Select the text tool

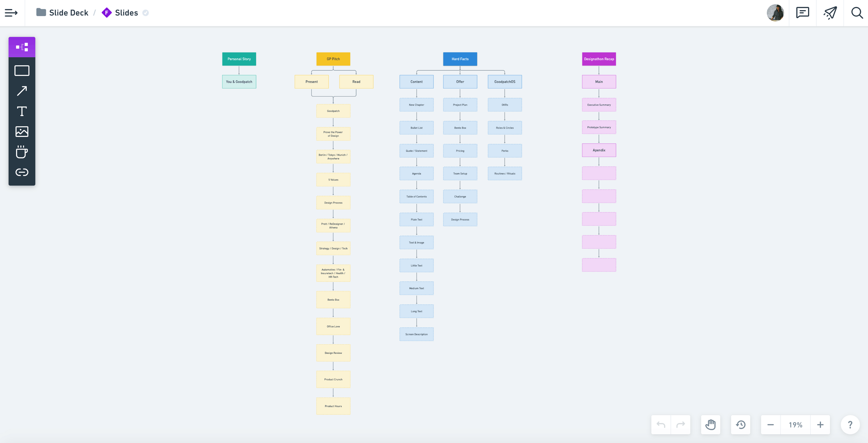pos(22,111)
